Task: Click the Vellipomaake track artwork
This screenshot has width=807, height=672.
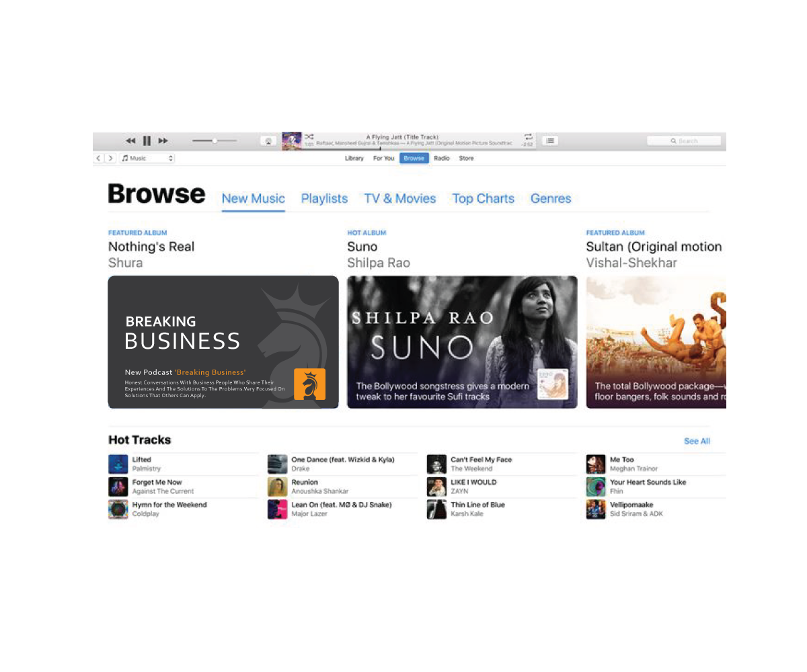Action: click(596, 509)
